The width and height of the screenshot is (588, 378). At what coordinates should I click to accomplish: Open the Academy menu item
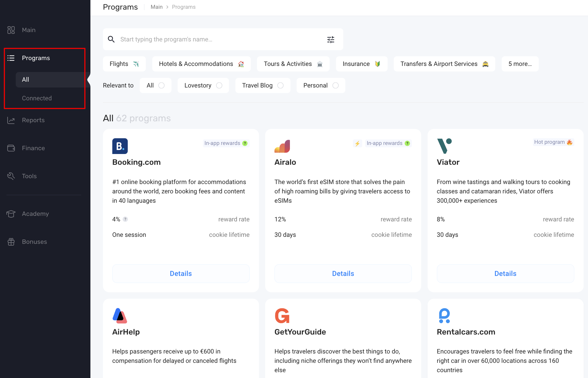coord(35,214)
